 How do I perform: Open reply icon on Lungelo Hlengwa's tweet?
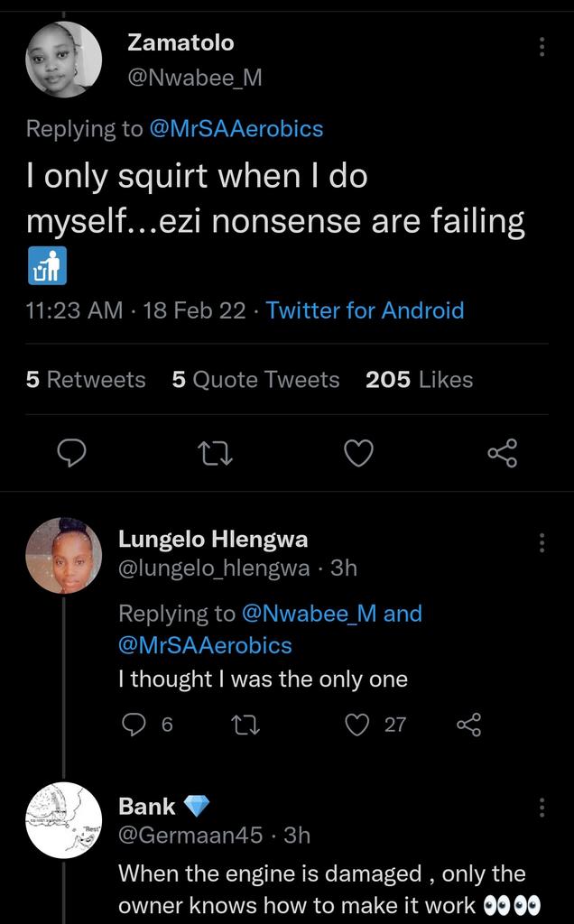tap(134, 724)
